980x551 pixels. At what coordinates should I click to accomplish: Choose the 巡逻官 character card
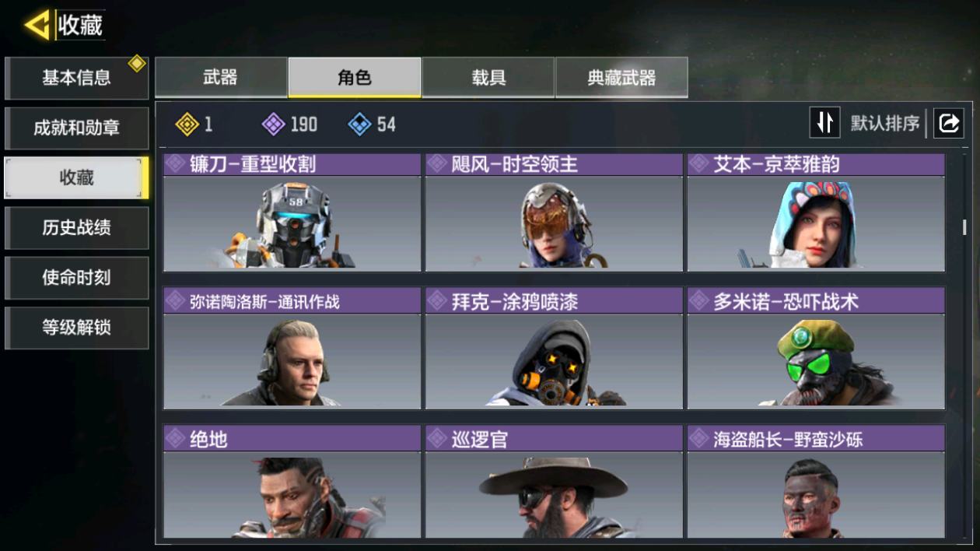pos(554,481)
